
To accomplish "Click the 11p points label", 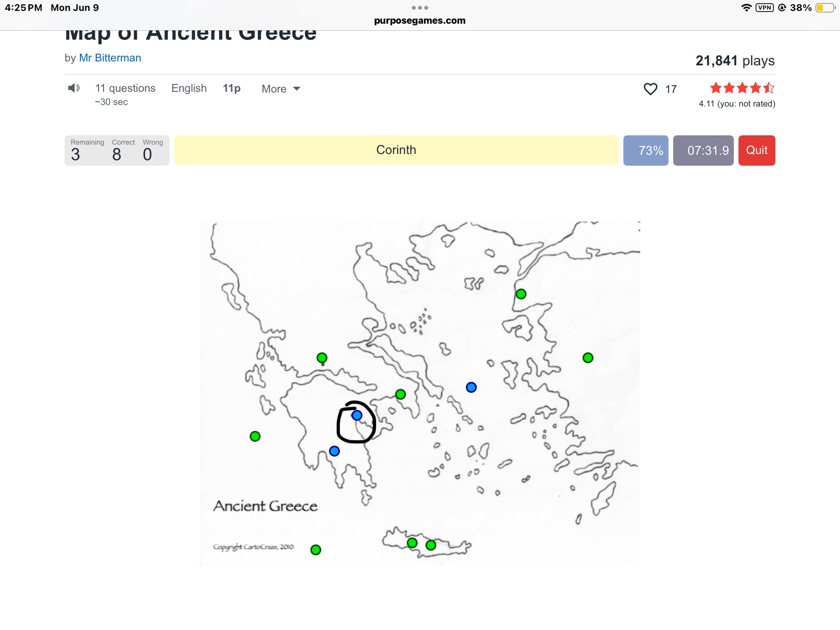I will tap(232, 89).
